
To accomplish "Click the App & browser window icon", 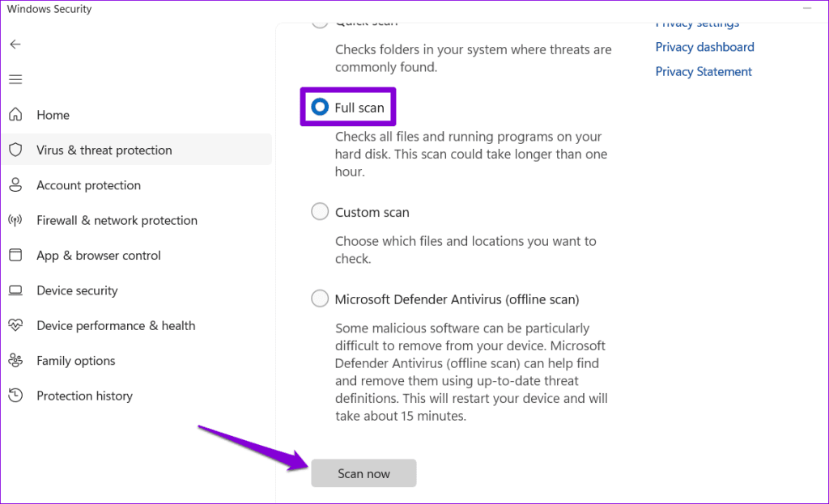I will coord(15,255).
